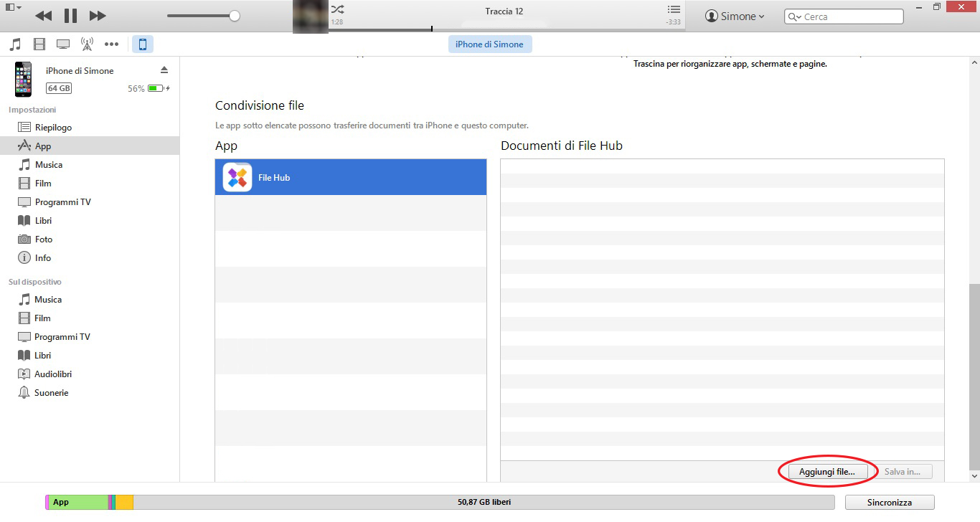
Task: Click the green App storage segment
Action: pos(77,502)
